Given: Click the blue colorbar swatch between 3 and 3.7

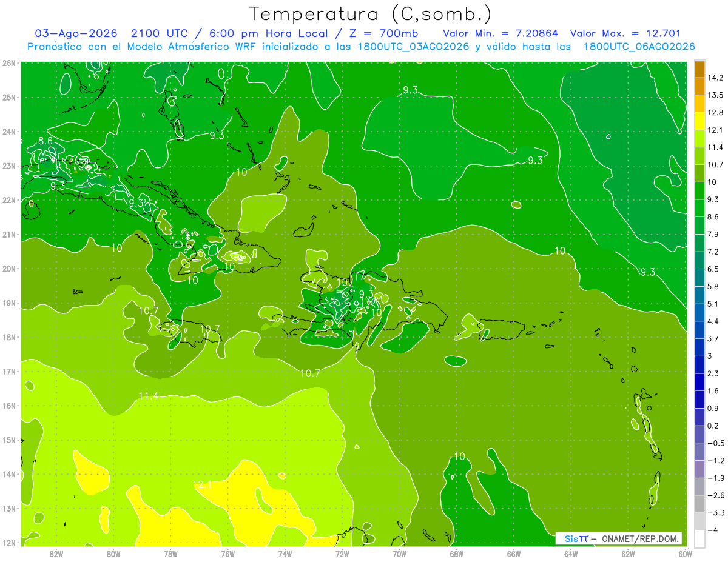Looking at the screenshot, I should tap(699, 346).
